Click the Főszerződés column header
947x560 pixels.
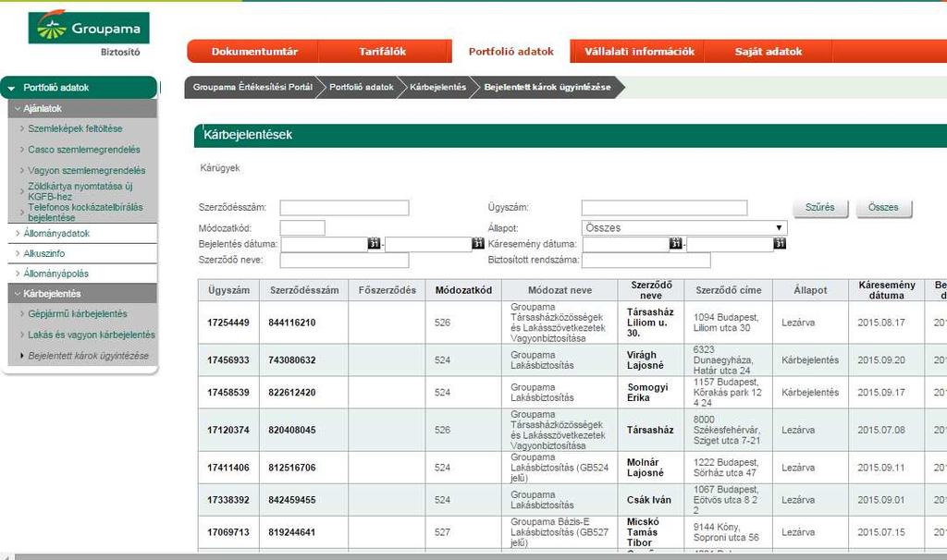pos(387,290)
